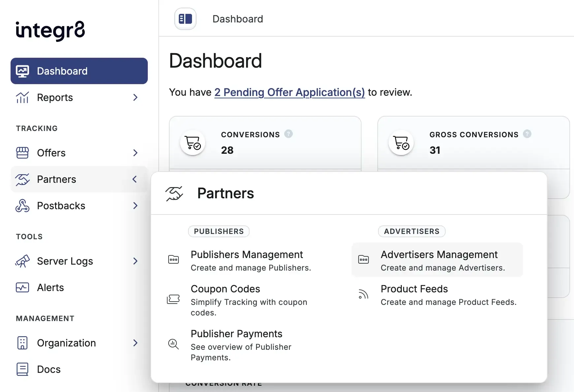
Task: Click the Docs book icon
Action: [x=22, y=369]
